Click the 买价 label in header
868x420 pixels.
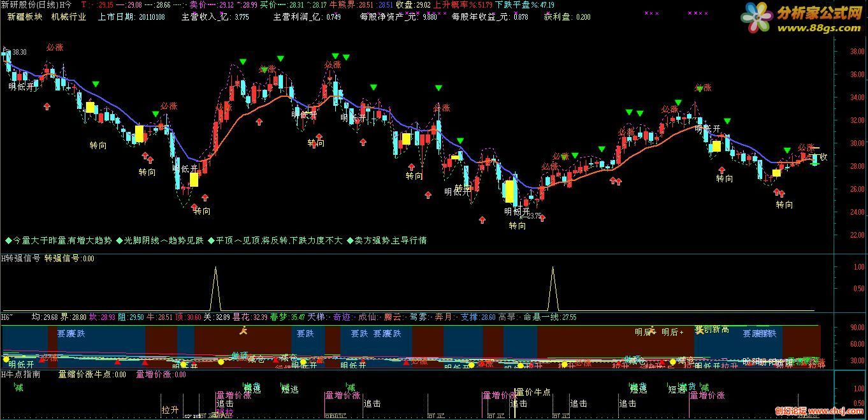(x=268, y=4)
